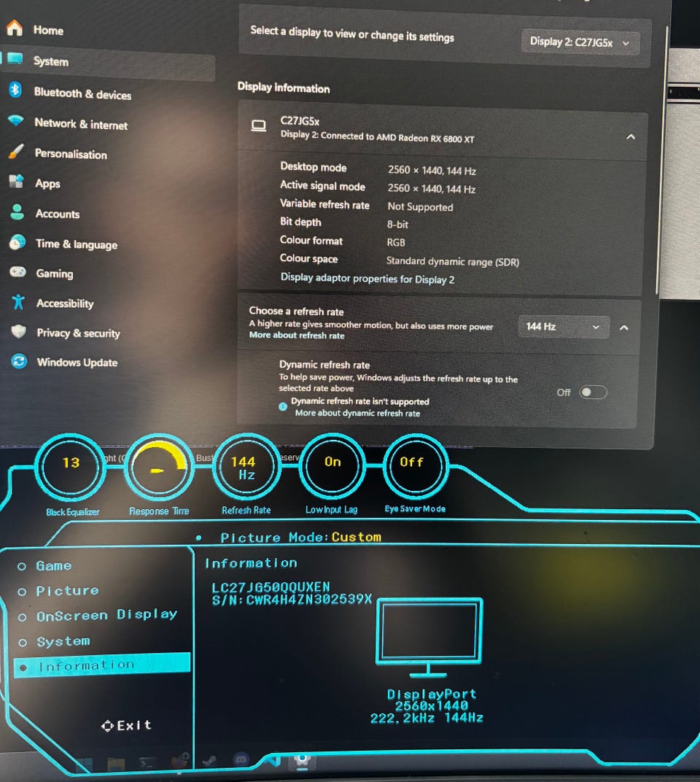Click the DisplayPort input label in OSD
Screen dimensions: 700x782
[x=432, y=694]
